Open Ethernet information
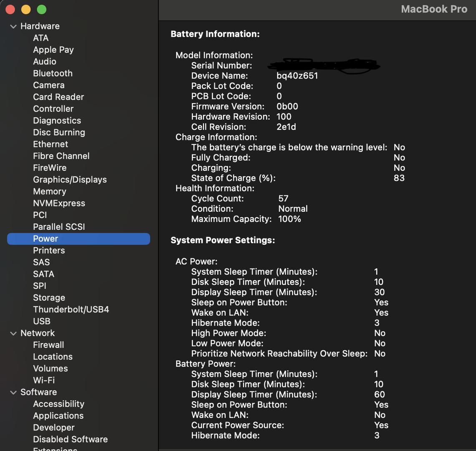 [51, 144]
